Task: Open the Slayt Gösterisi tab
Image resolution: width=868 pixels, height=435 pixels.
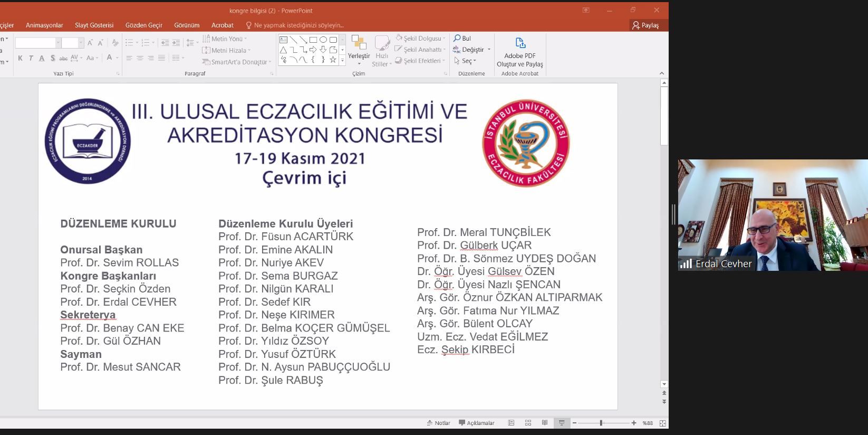Action: [x=94, y=25]
